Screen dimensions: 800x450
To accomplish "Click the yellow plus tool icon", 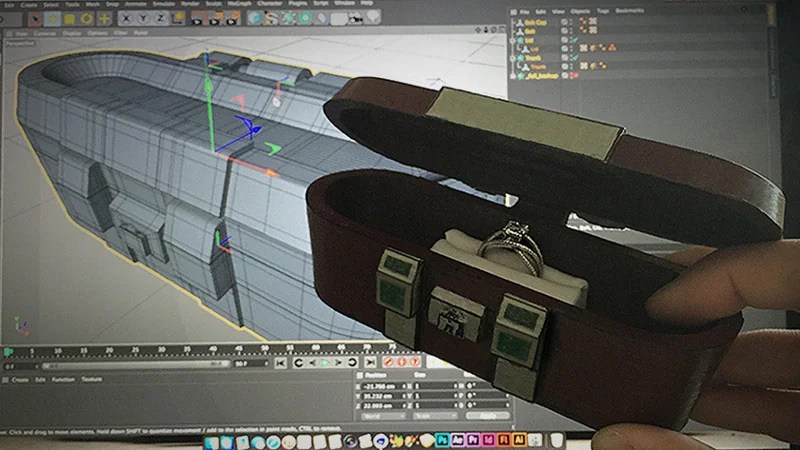I will 104,19.
